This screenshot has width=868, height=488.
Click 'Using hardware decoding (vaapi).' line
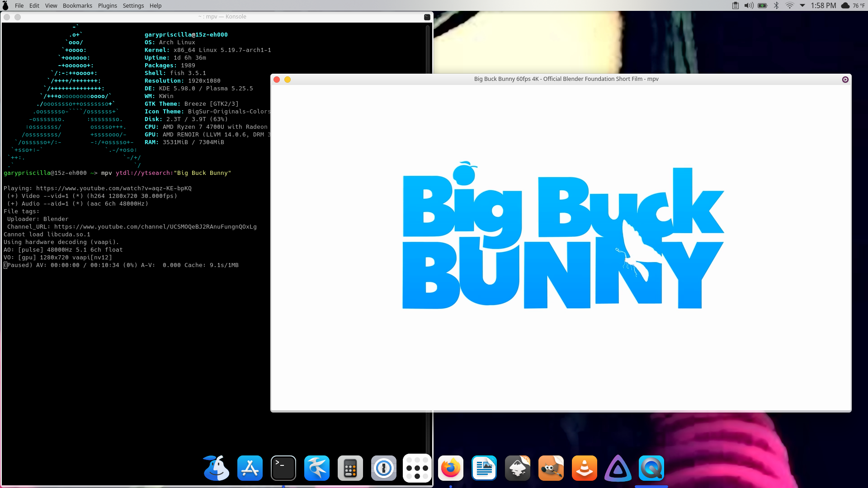[61, 242]
